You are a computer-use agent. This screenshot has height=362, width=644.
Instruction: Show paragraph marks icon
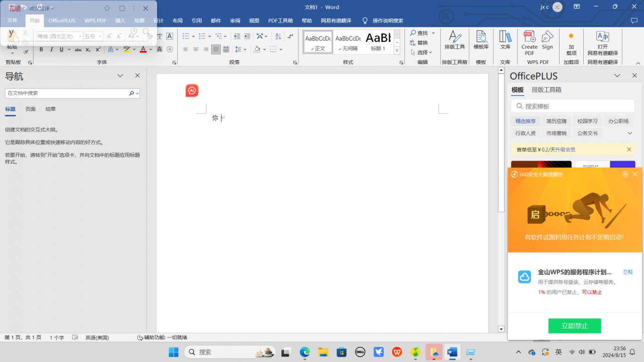pos(290,36)
